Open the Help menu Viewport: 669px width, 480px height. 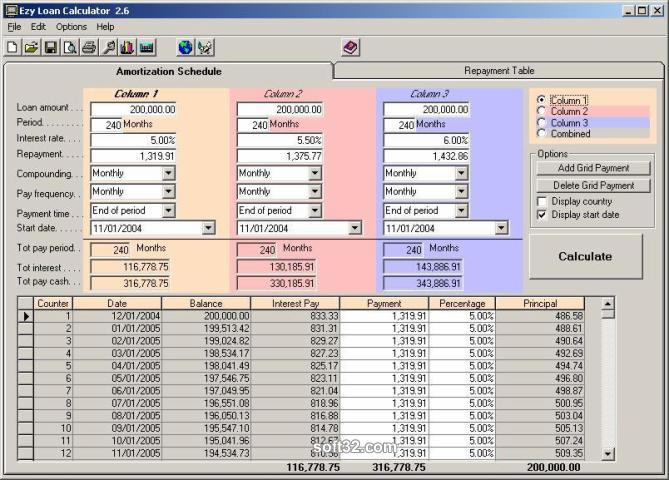click(105, 27)
